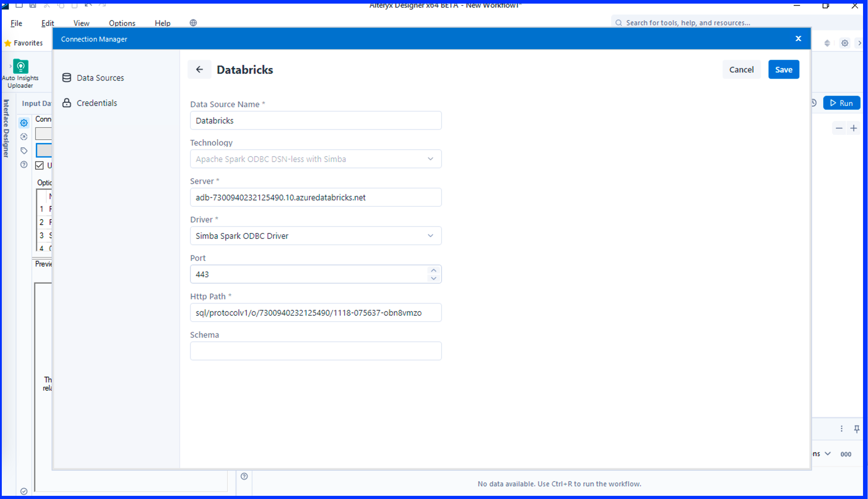The height and width of the screenshot is (499, 868).
Task: Open the File menu
Action: (16, 23)
